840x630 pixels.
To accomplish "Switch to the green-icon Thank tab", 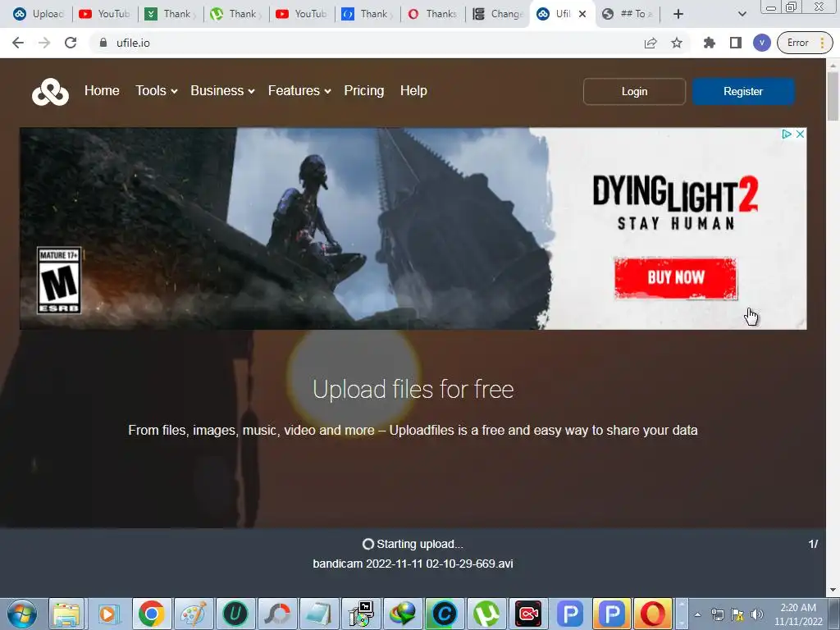I will (169, 14).
